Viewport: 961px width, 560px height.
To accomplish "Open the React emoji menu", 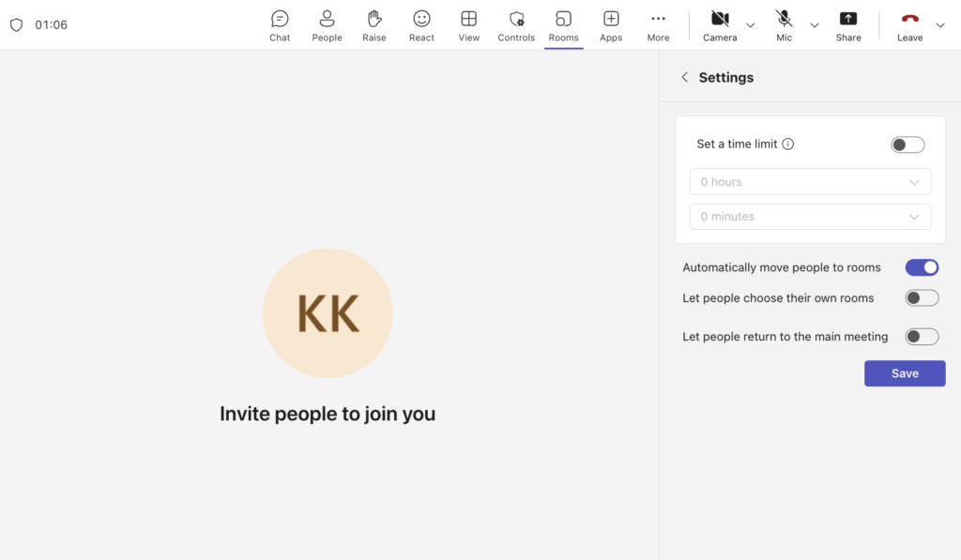I will click(421, 25).
